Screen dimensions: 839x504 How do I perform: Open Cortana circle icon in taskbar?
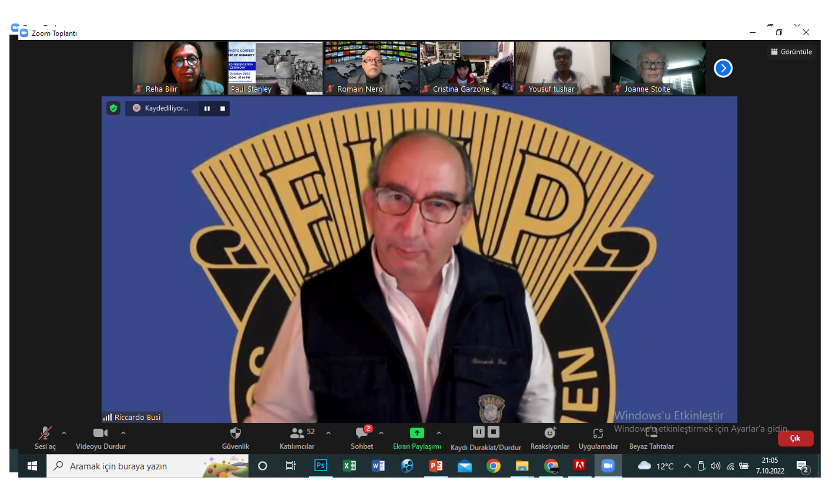click(263, 466)
